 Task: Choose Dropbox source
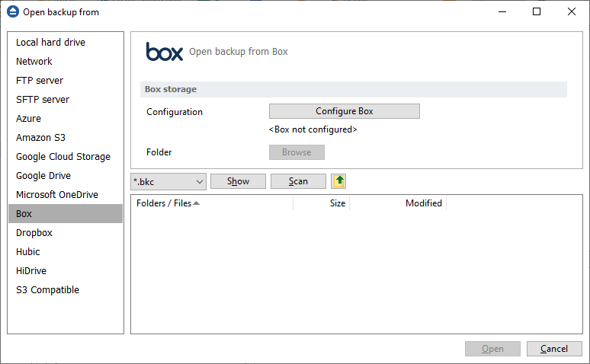point(65,233)
